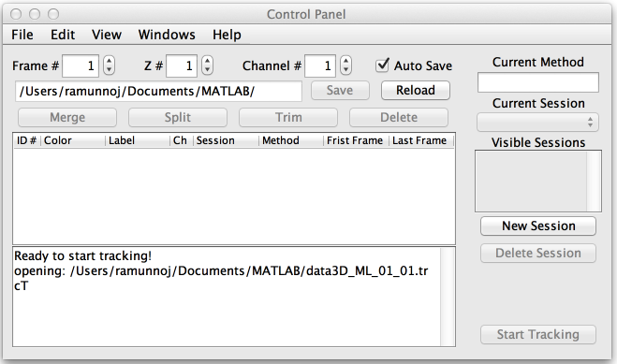Click the Z # number field

[x=182, y=66]
